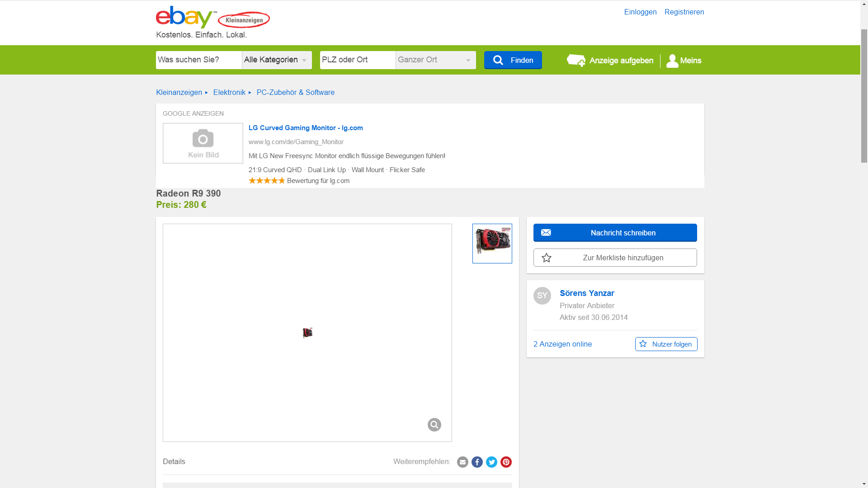Focus the Was suchen Sie? field
The image size is (868, 488).
coord(199,60)
